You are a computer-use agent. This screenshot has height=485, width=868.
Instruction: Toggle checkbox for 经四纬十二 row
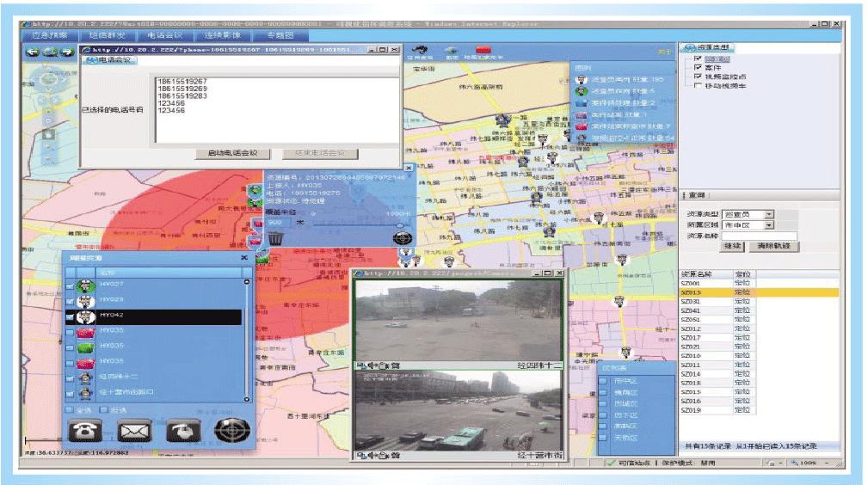tap(70, 378)
